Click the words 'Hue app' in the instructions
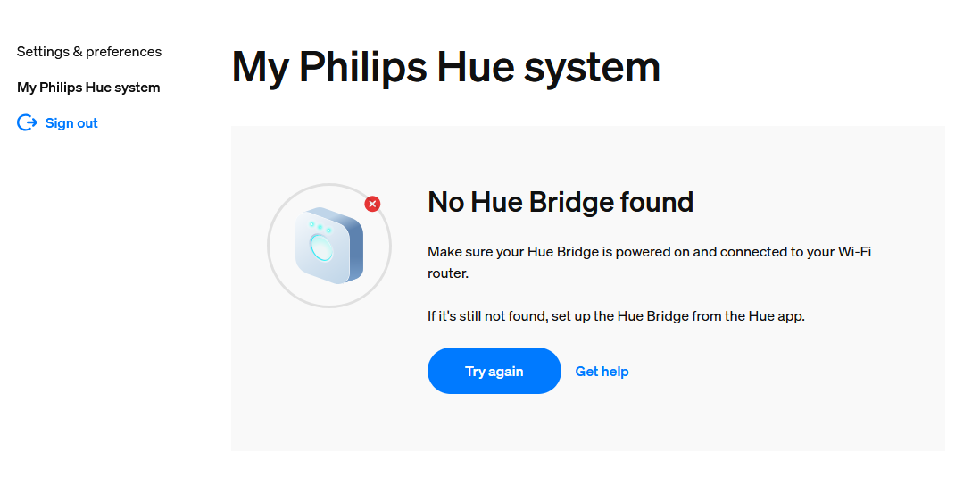The image size is (980, 478). tap(776, 316)
